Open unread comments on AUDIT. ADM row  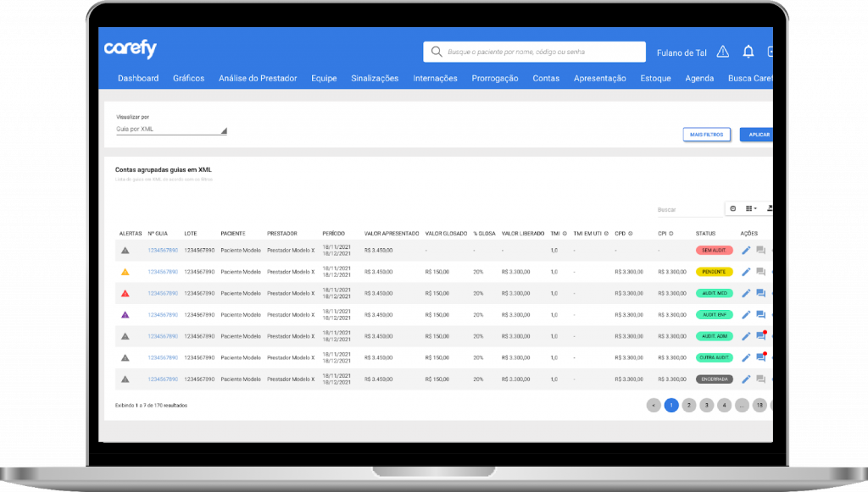[x=760, y=336]
